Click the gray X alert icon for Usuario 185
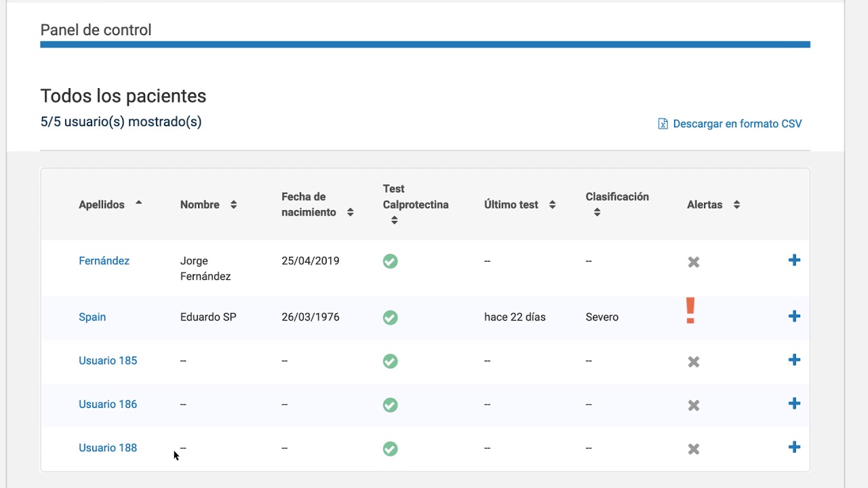The width and height of the screenshot is (868, 488). [x=694, y=362]
